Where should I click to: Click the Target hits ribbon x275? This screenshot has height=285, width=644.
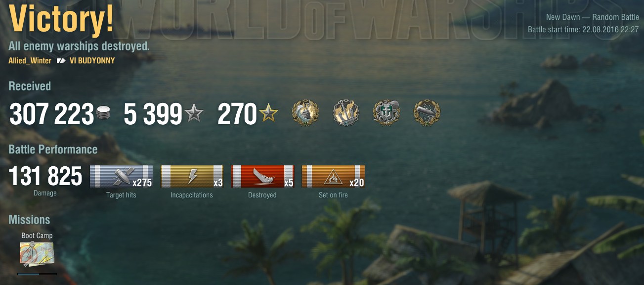pyautogui.click(x=121, y=177)
